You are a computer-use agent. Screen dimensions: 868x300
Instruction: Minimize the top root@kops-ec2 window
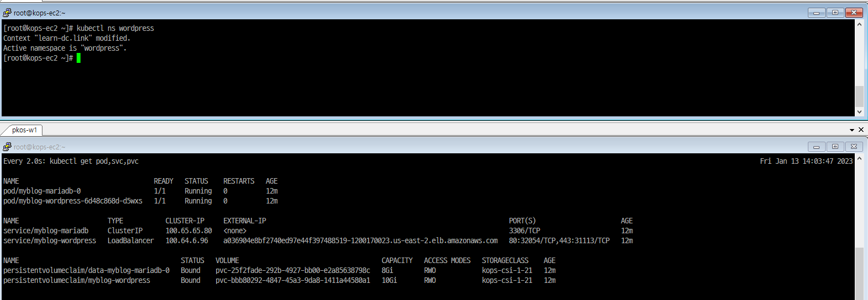click(x=816, y=13)
